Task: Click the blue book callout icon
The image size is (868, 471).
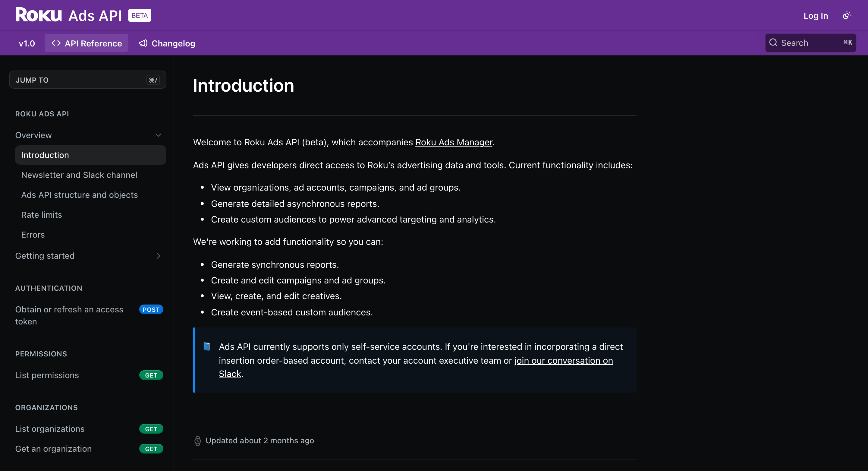Action: (206, 346)
